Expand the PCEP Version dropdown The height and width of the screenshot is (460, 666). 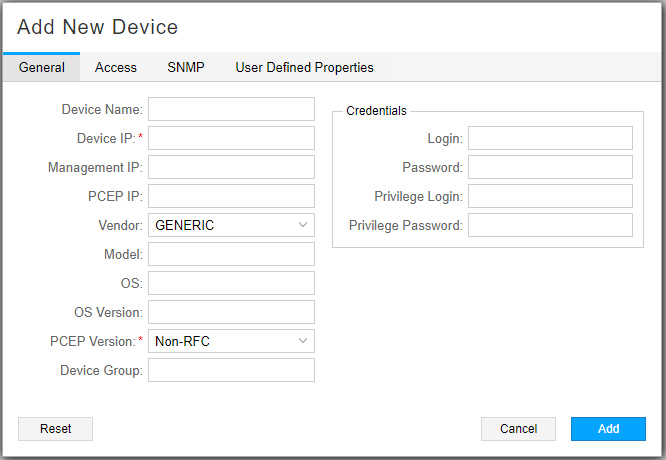[231, 341]
